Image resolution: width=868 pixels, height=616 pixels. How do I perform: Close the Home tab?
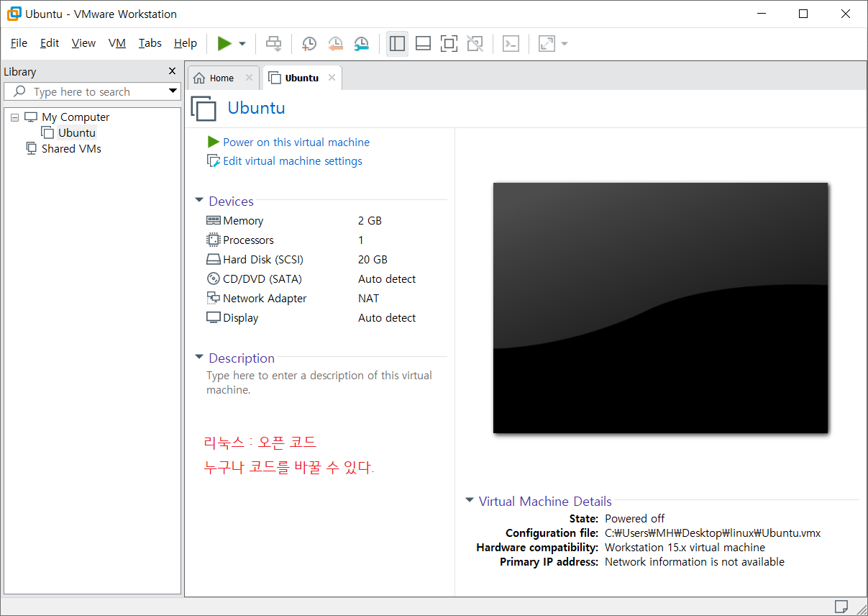pyautogui.click(x=249, y=78)
